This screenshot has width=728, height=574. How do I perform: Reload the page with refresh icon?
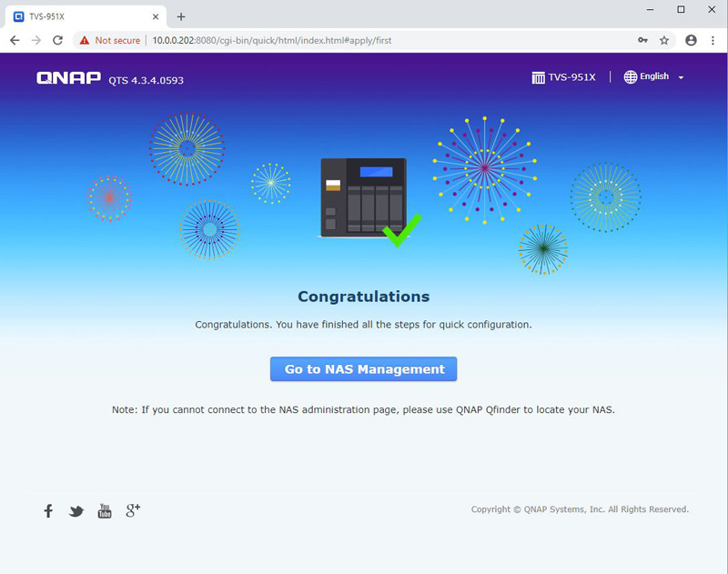click(57, 40)
